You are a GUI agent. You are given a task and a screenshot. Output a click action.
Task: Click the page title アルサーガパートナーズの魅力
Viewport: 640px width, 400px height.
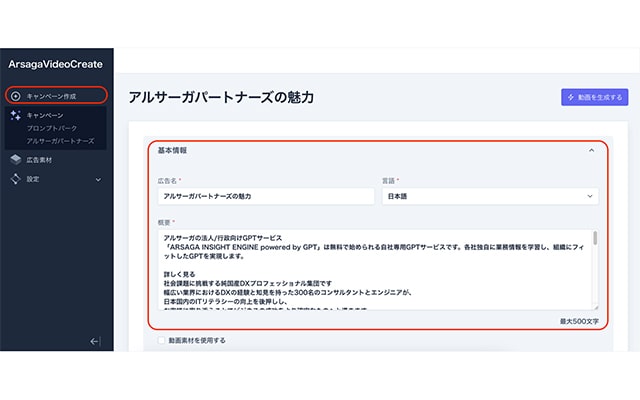point(221,97)
